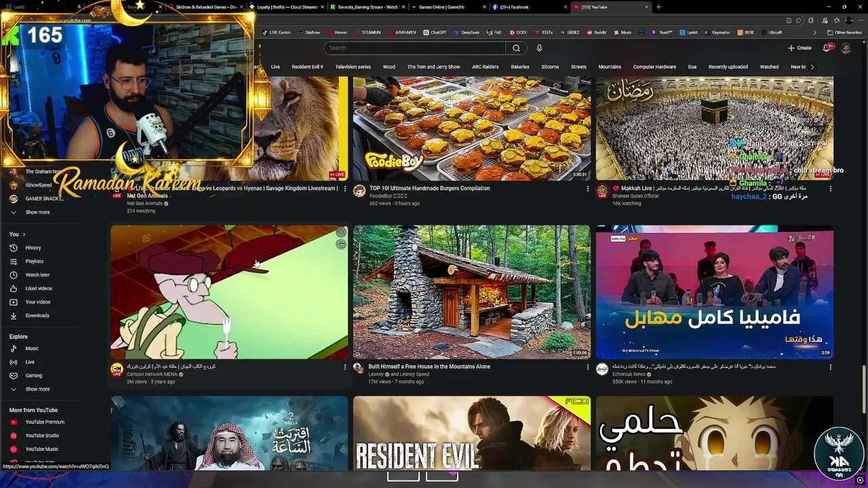
Task: Open options menu for Echorouk News video
Action: tap(831, 367)
